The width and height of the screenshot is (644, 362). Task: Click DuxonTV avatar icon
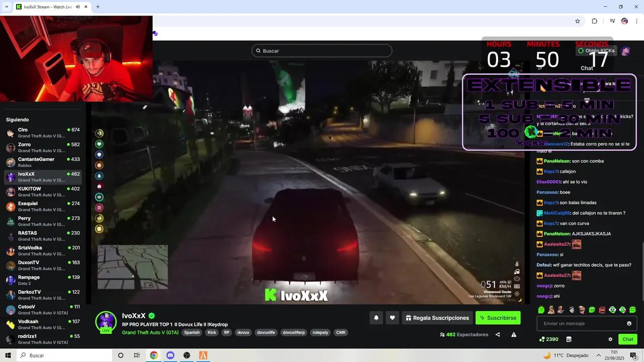pos(11,265)
